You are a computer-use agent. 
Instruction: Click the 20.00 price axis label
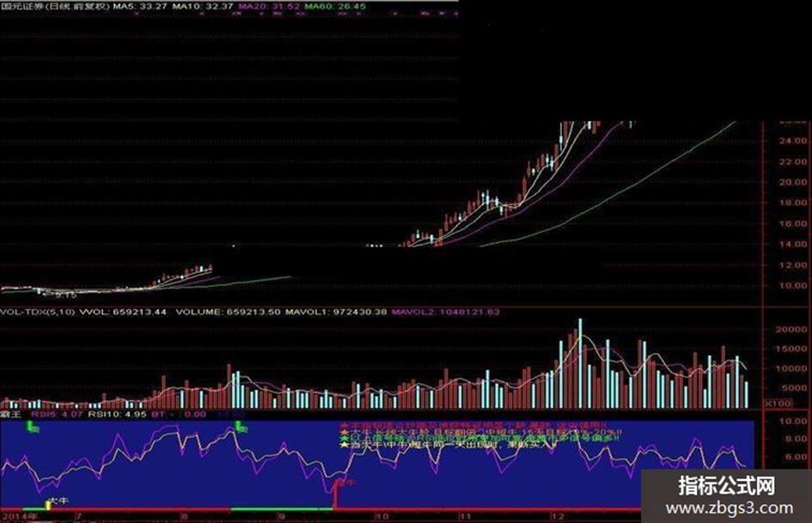pyautogui.click(x=791, y=182)
